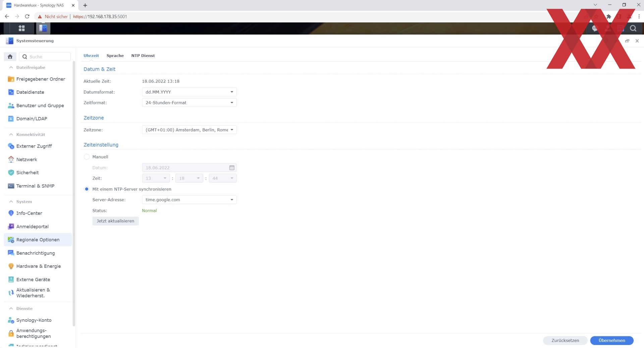Image resolution: width=644 pixels, height=348 pixels.
Task: Switch to the NTP Dienst tab
Action: tap(143, 56)
